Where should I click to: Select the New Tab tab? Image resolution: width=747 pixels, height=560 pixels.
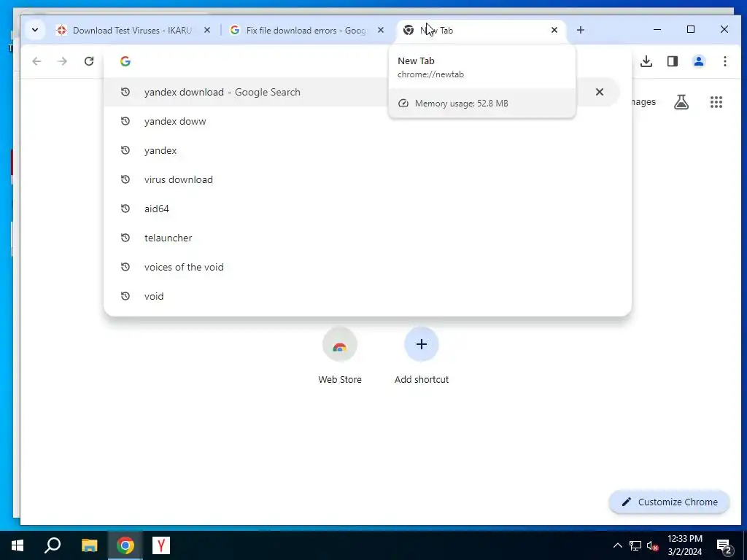point(481,31)
